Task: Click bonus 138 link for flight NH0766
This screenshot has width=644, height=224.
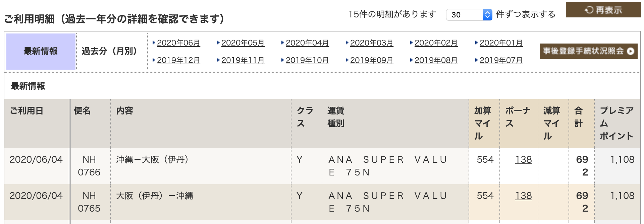Action: [524, 159]
